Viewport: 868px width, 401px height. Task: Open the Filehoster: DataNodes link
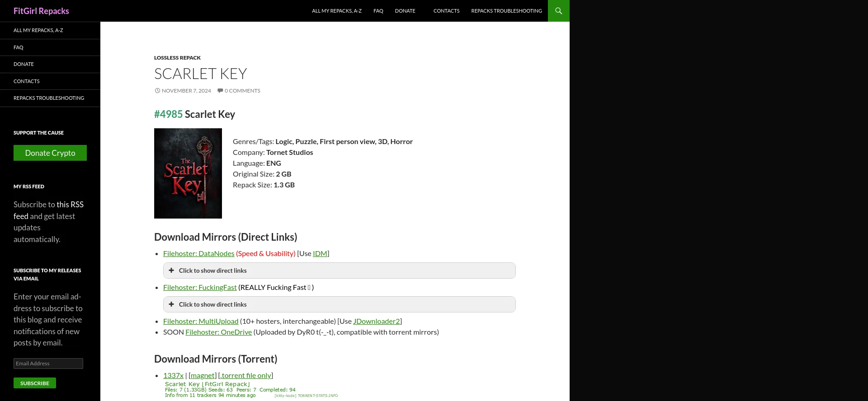(x=198, y=253)
